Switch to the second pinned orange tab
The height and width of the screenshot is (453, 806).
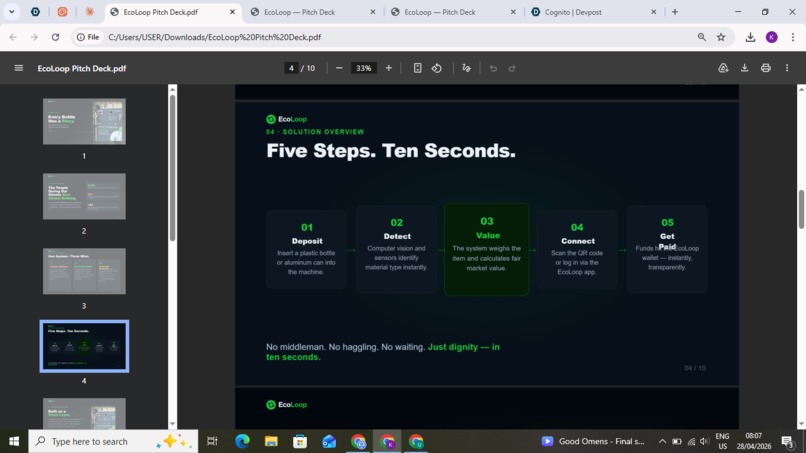click(x=62, y=12)
